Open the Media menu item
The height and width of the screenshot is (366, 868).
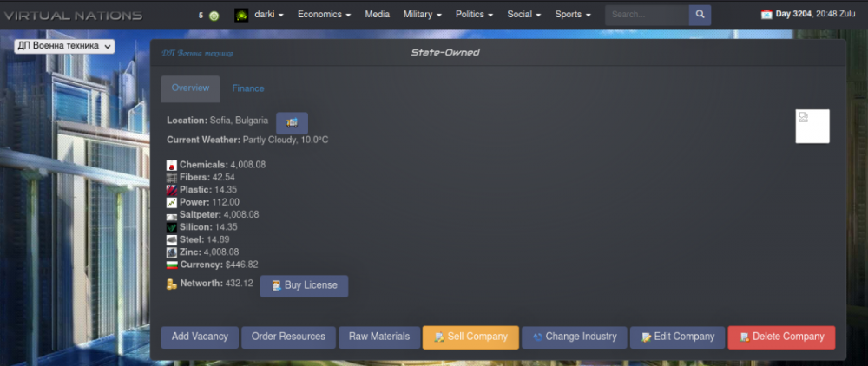pos(377,15)
